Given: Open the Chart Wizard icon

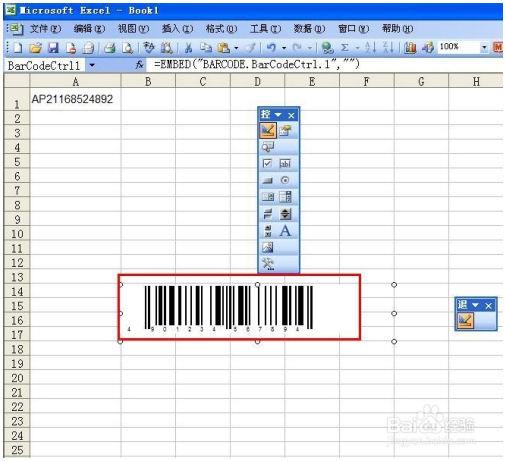Looking at the screenshot, I should click(410, 48).
